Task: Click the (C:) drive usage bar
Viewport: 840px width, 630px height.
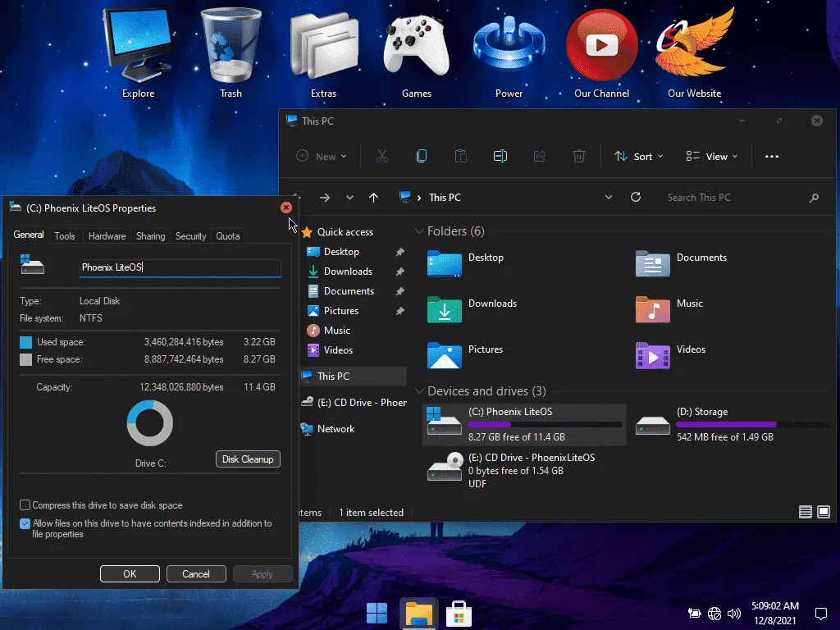Action: (545, 424)
